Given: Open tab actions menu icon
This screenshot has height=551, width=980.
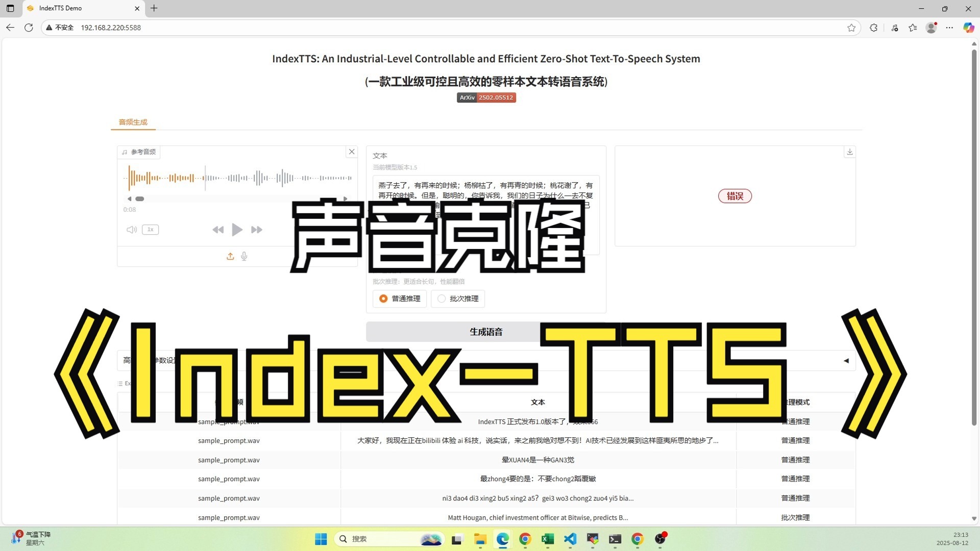Looking at the screenshot, I should point(10,8).
